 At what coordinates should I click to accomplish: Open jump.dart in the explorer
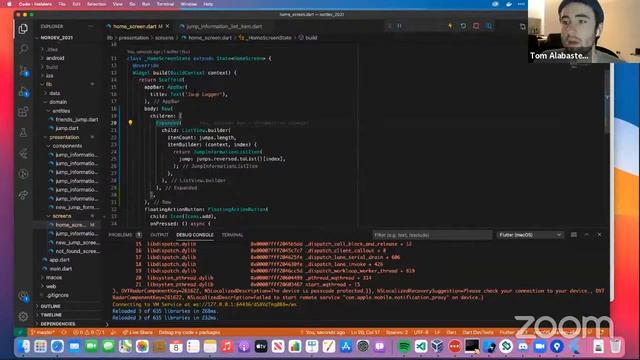tap(67, 128)
